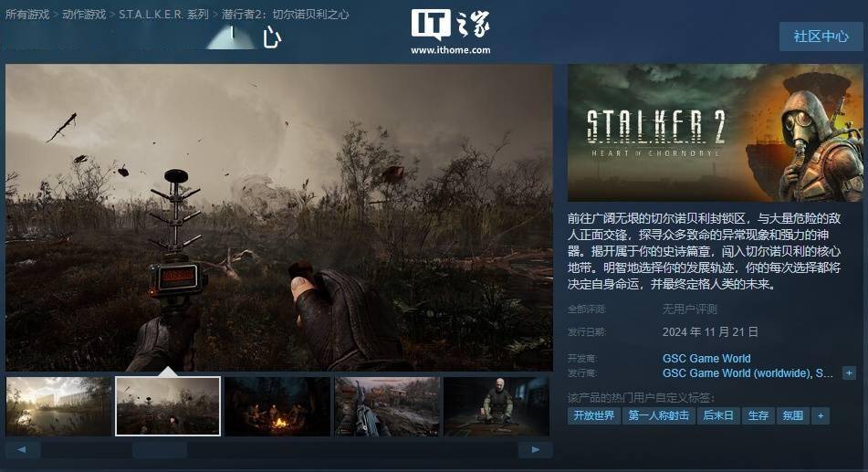Click the S.T.A.L.K.E.R. 2 header image
The width and height of the screenshot is (868, 472).
coord(716,132)
